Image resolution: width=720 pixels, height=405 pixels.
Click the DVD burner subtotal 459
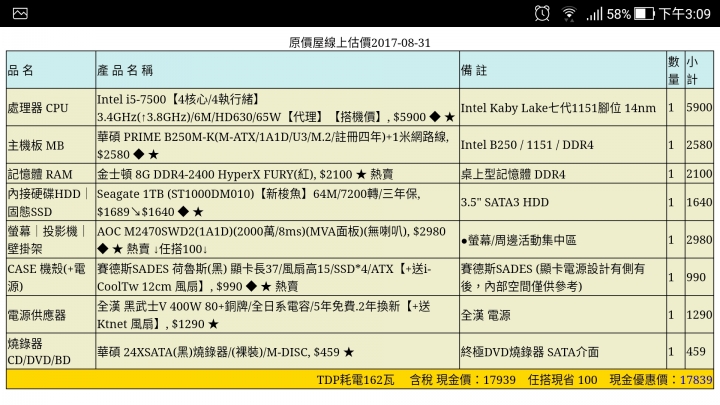tap(699, 352)
